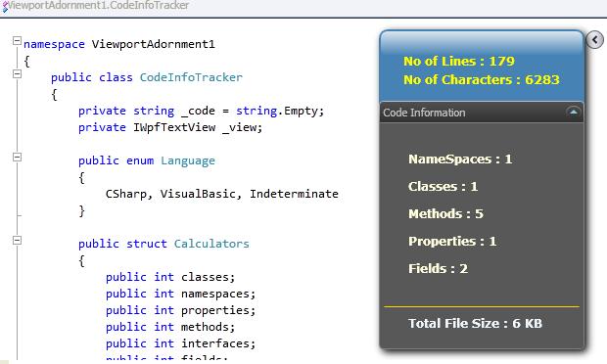Click the 'Total File Size : 6 KB' text

475,323
